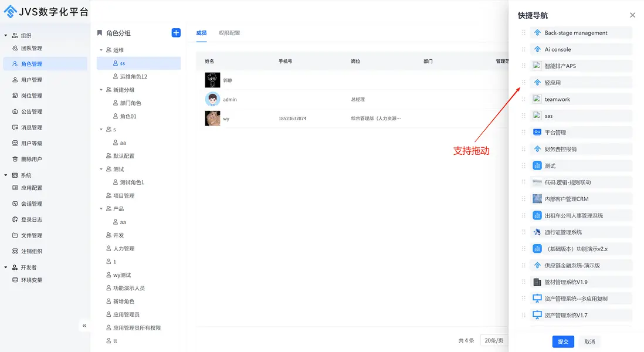This screenshot has height=352, width=644.
Task: Click the 财务费控报销 app icon
Action: [537, 149]
